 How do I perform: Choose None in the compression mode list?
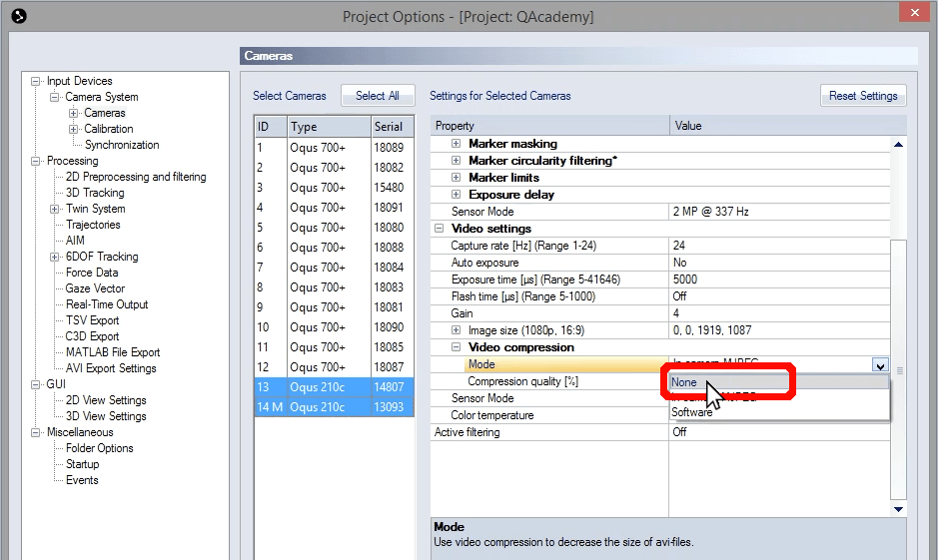click(779, 382)
